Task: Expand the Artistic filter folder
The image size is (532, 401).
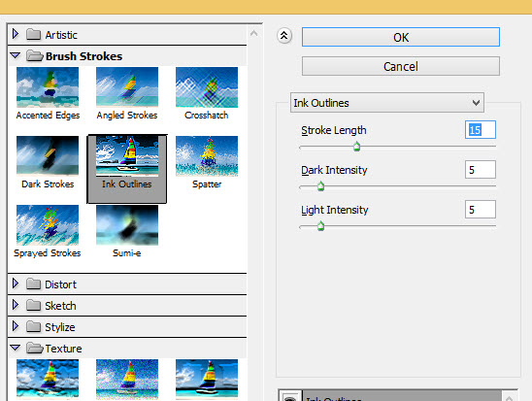Action: [x=16, y=34]
